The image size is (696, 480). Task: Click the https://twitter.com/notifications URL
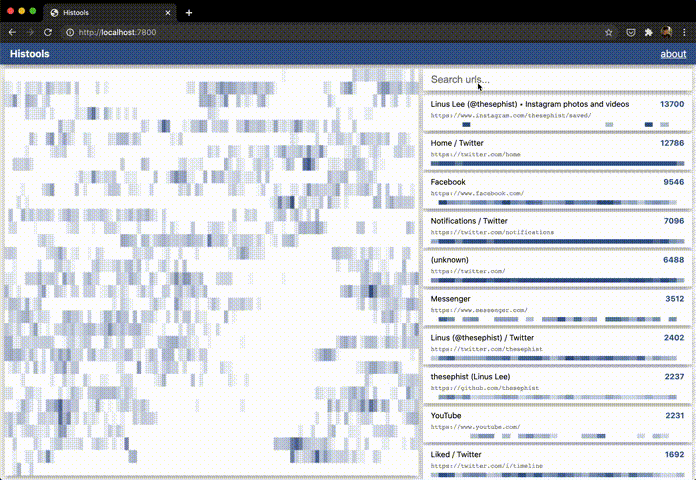492,232
